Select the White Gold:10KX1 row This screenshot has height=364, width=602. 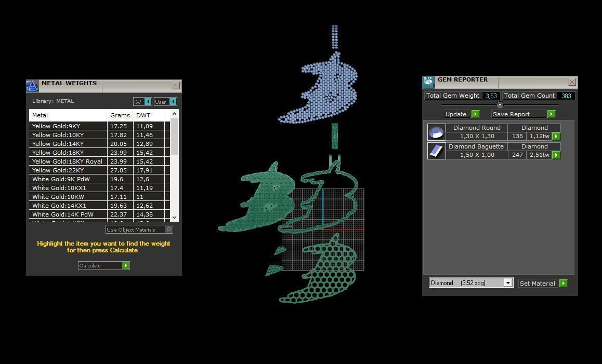coord(99,187)
